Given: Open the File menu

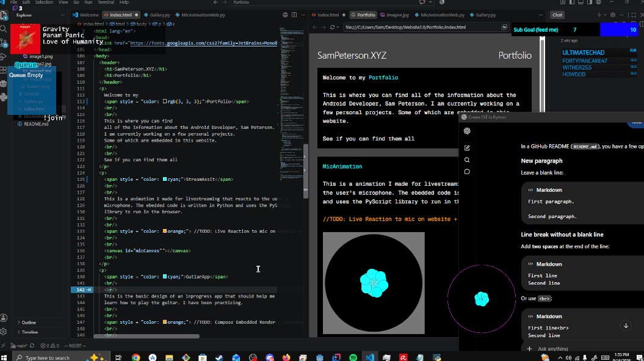Looking at the screenshot, I should click(13, 2).
